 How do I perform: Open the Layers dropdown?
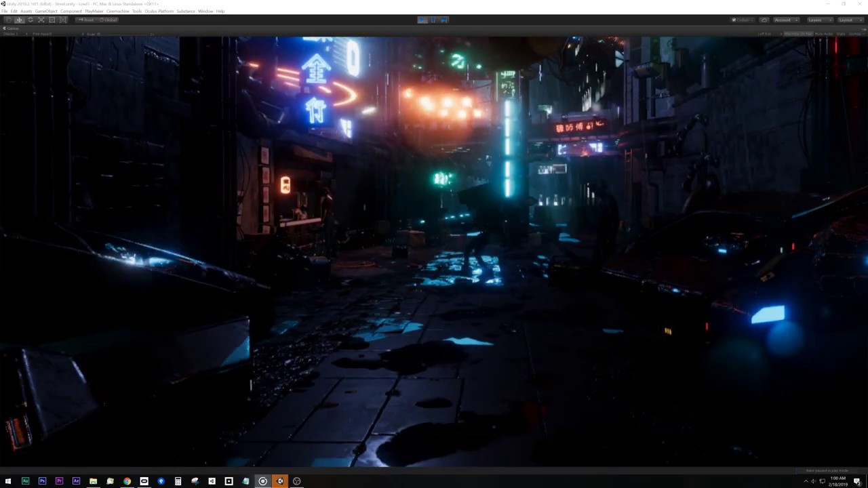(x=818, y=20)
